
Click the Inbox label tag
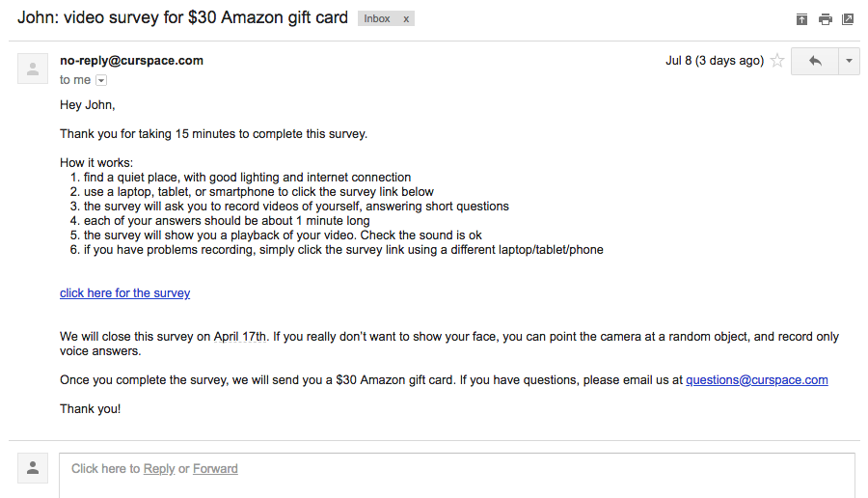377,19
